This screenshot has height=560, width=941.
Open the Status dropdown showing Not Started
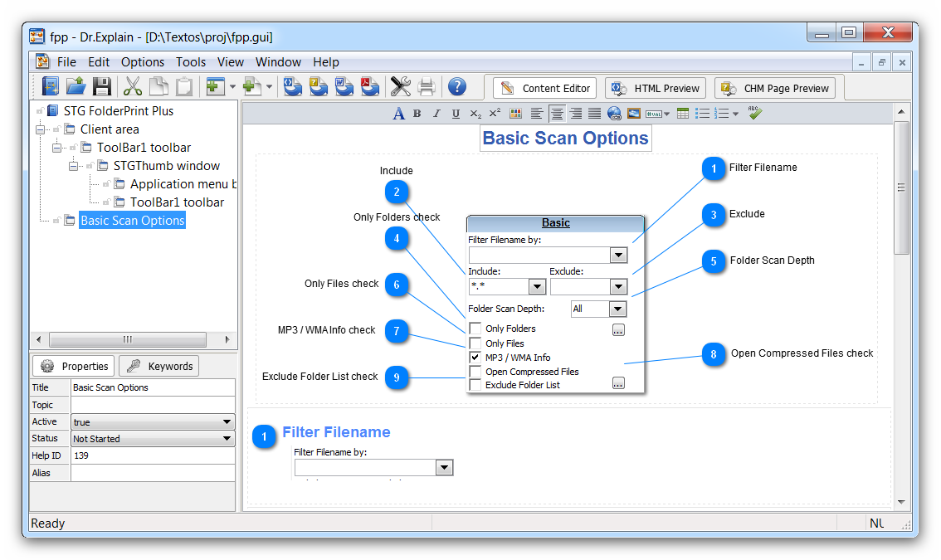click(153, 439)
